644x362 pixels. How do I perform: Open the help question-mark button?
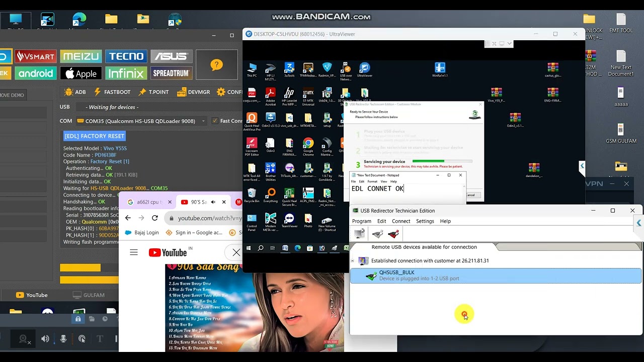(x=216, y=64)
